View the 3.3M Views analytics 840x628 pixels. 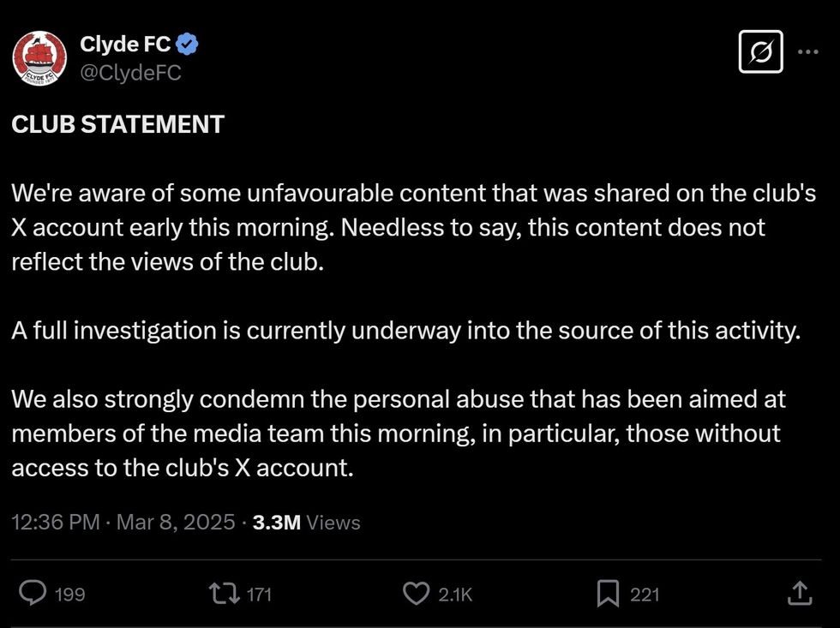point(306,522)
